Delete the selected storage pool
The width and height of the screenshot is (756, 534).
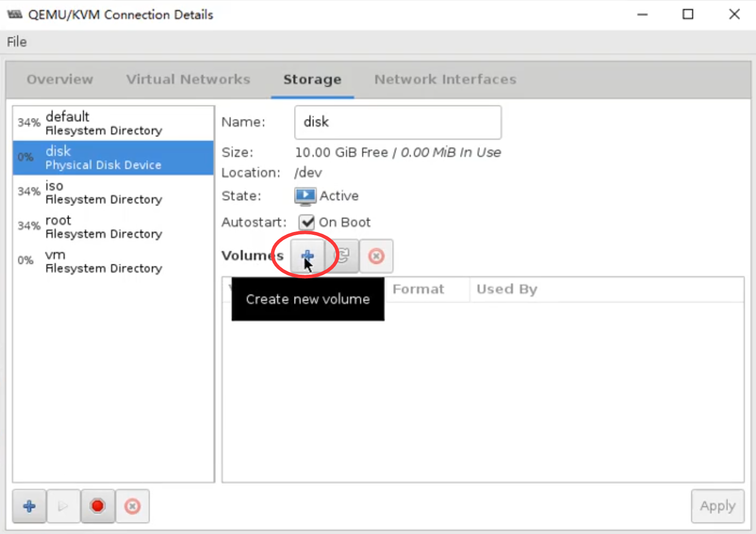(x=132, y=506)
